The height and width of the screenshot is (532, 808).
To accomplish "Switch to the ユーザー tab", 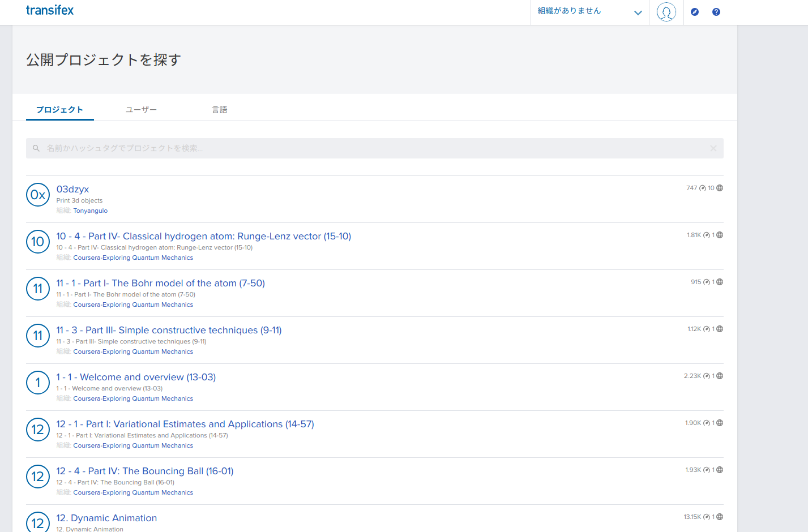I will click(141, 110).
